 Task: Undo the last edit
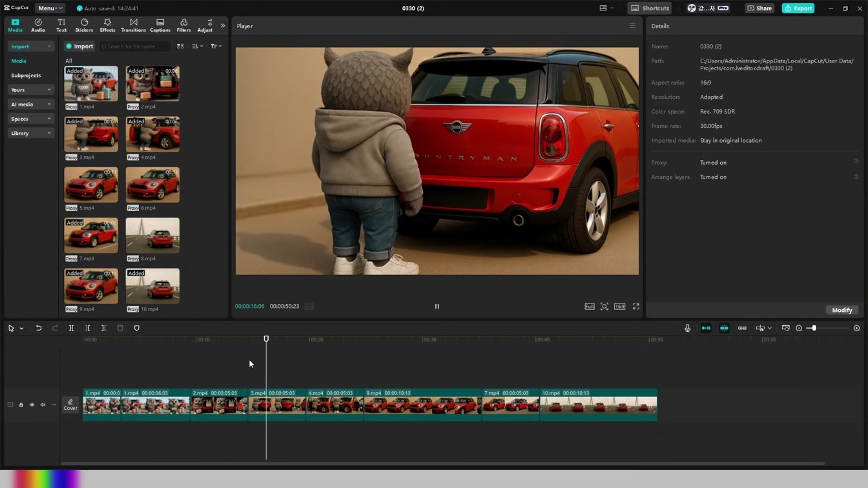click(39, 329)
